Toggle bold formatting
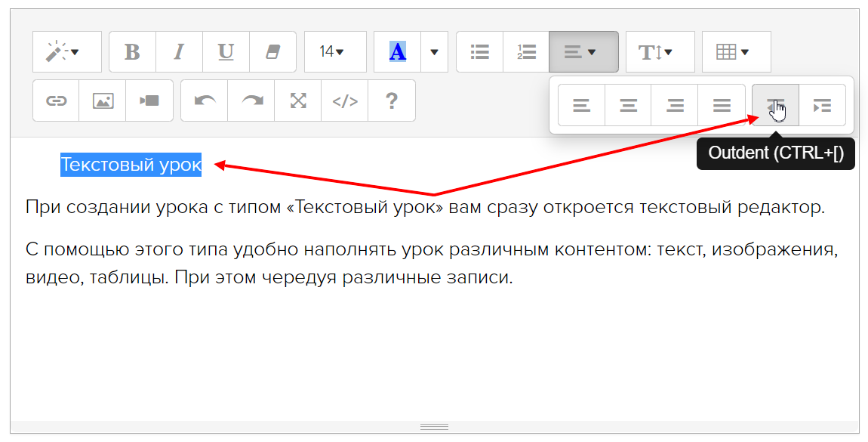 click(132, 52)
